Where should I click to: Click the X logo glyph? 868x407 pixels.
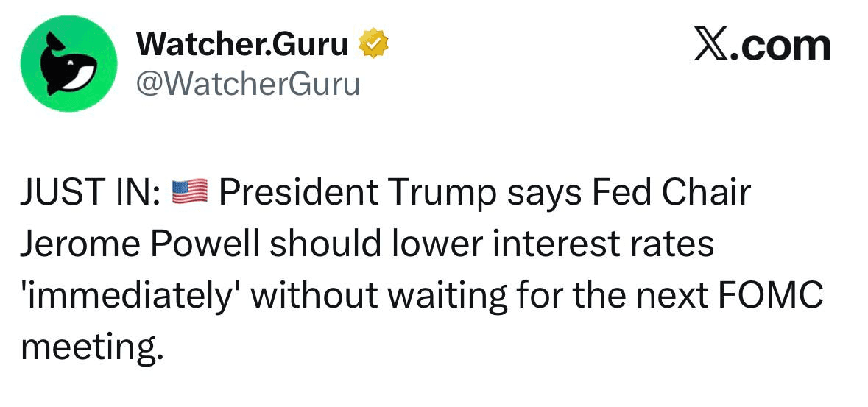click(709, 46)
